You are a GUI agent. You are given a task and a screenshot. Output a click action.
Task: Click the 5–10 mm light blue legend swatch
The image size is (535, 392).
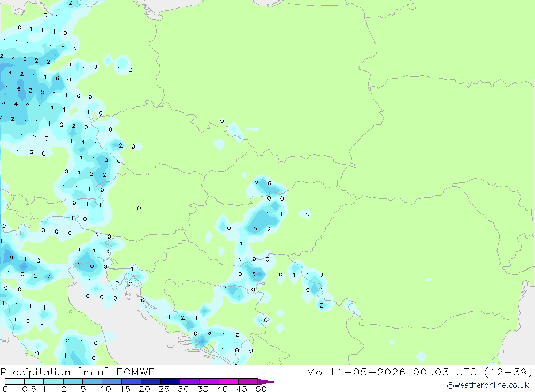click(x=93, y=381)
